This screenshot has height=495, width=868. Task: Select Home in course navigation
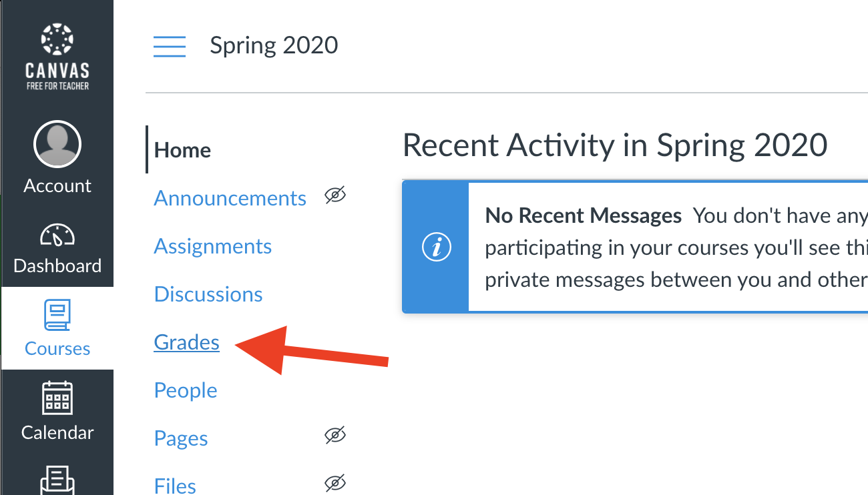(182, 150)
